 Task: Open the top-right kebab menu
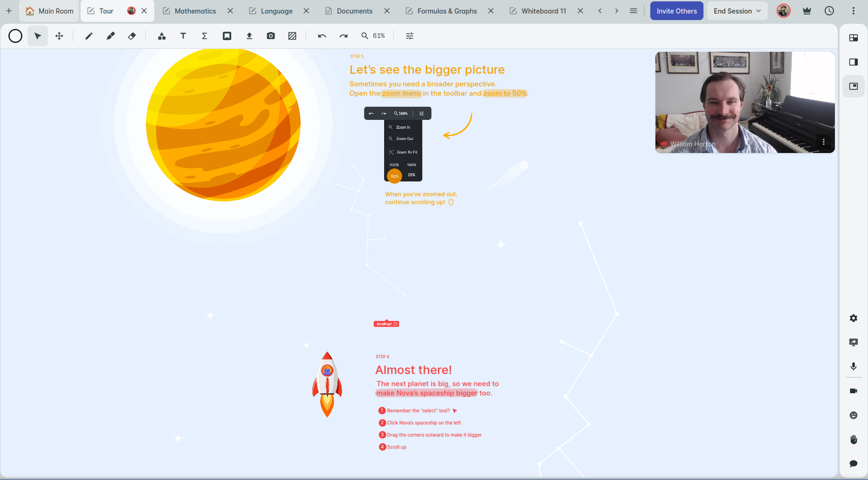point(854,11)
